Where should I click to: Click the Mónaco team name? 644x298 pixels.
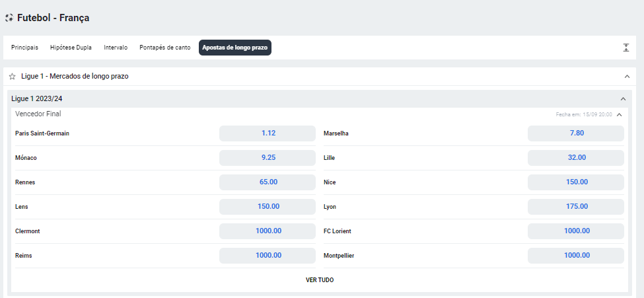pyautogui.click(x=26, y=158)
